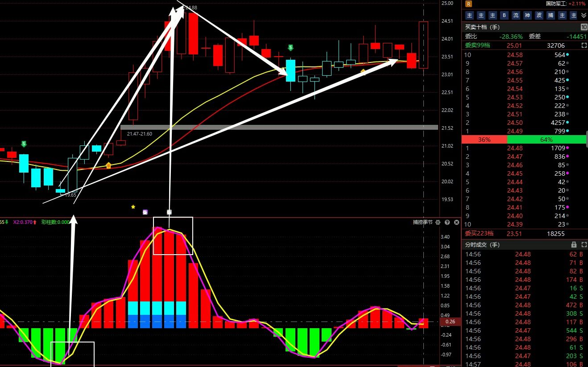Click the 彩柱数:0.000 indicator label
Screen dimensions: 588x367
pos(55,222)
